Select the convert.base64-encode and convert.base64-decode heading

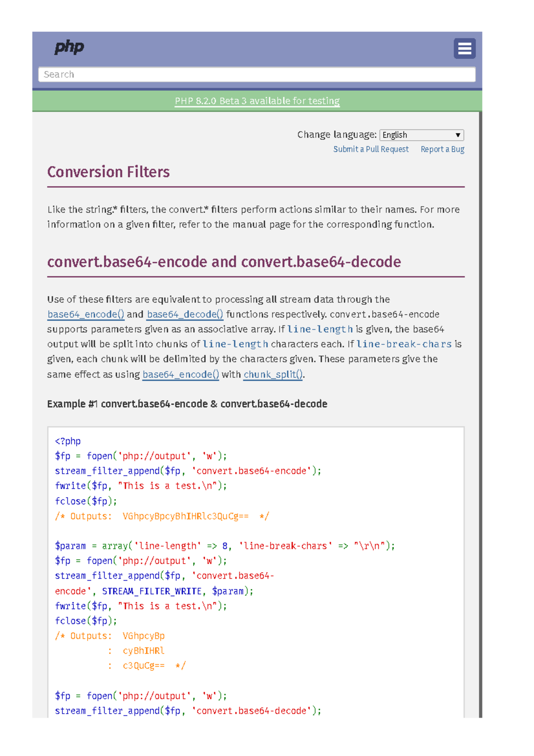[x=224, y=262]
